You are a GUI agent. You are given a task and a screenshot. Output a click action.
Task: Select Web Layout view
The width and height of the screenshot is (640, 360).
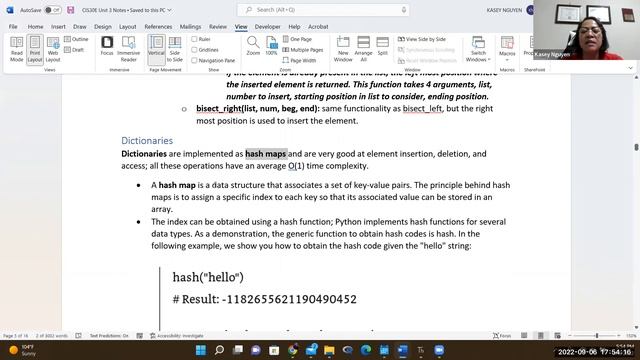(53, 49)
